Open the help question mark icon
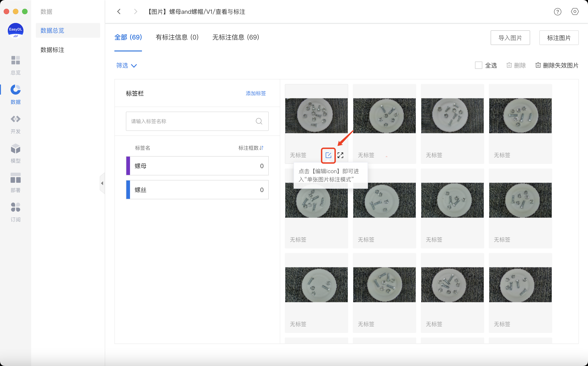The width and height of the screenshot is (588, 366). (557, 12)
